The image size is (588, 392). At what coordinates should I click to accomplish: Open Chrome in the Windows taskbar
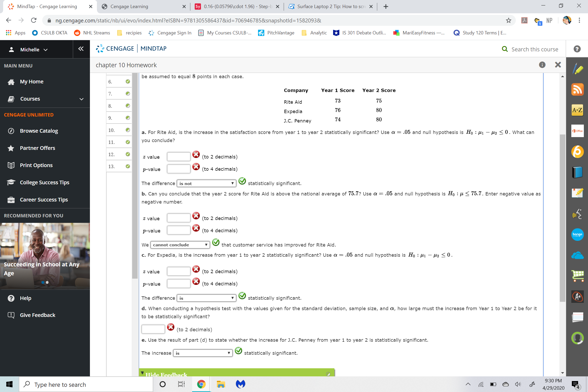tap(201, 384)
